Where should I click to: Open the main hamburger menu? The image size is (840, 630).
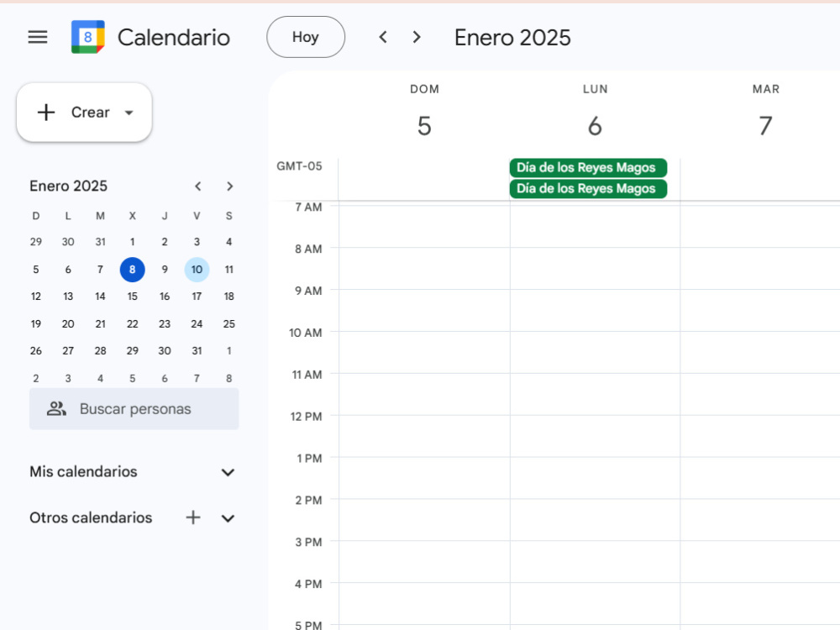click(38, 37)
